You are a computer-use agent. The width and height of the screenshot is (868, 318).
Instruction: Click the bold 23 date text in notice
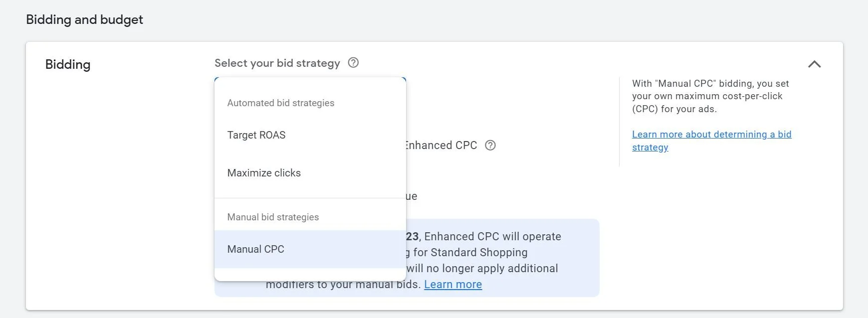412,237
